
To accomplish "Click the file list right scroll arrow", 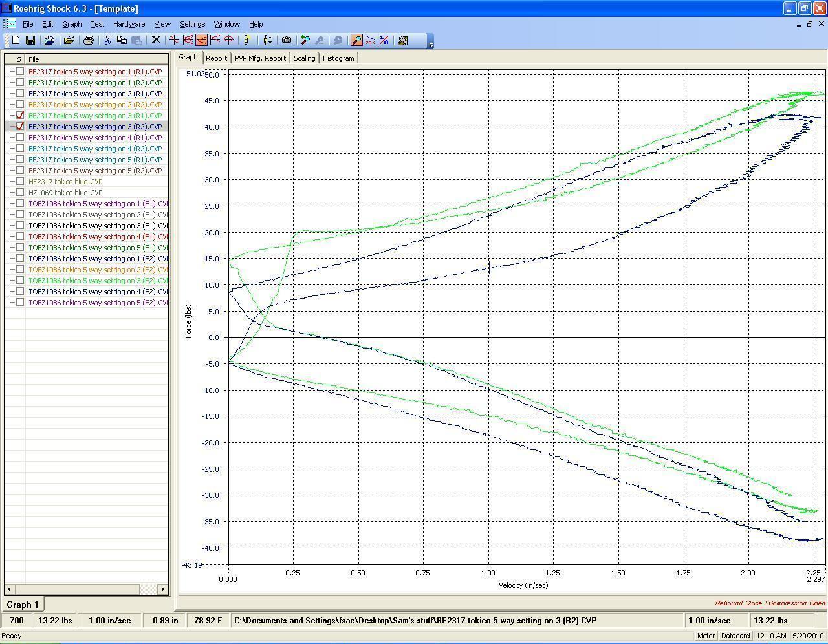I will [163, 589].
